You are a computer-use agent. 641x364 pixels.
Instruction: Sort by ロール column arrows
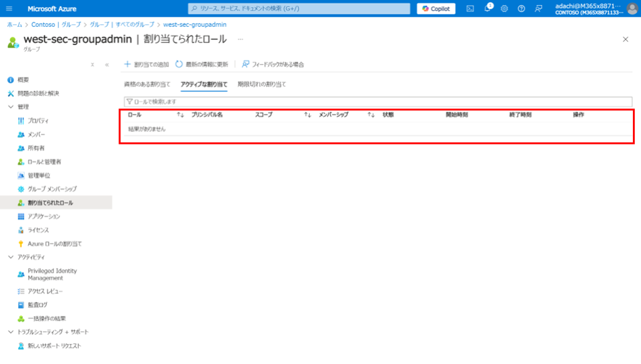coord(180,115)
